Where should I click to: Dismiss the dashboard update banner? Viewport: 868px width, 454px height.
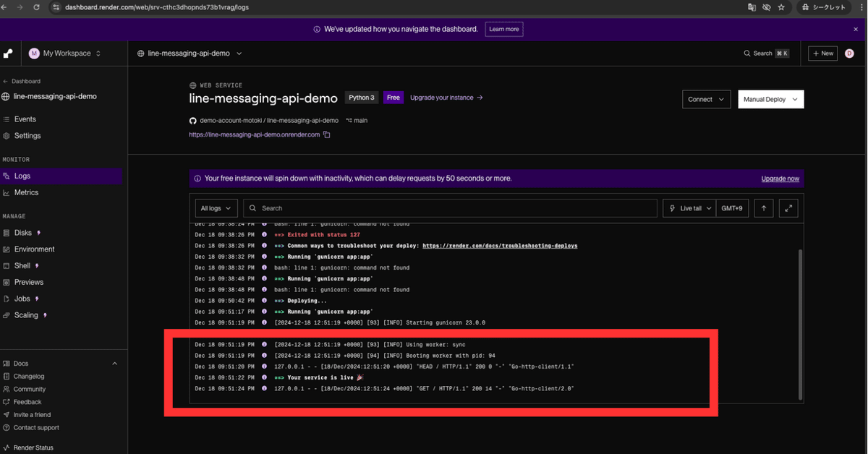tap(856, 29)
